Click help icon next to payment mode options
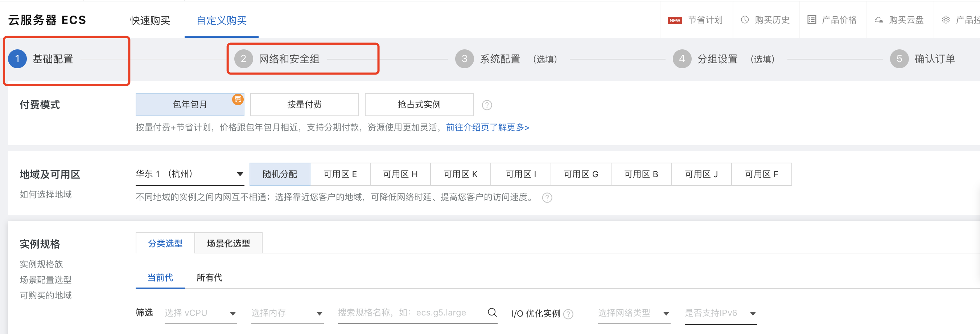Image resolution: width=980 pixels, height=334 pixels. (x=487, y=105)
